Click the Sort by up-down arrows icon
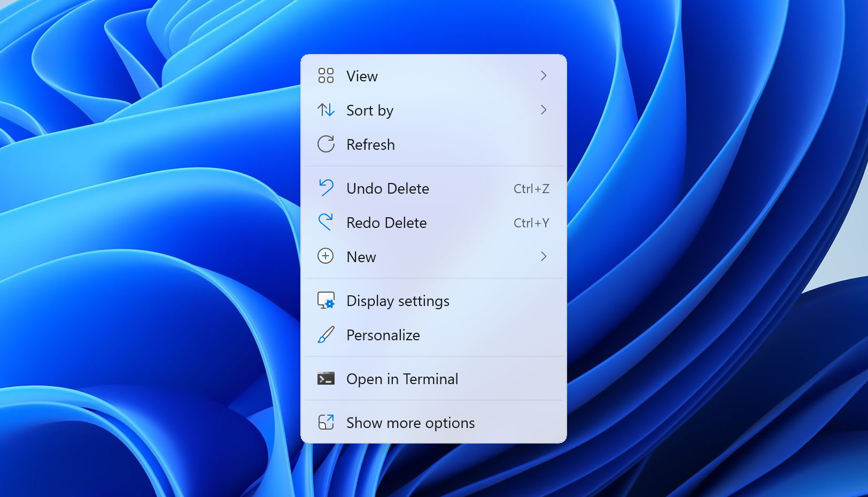This screenshot has width=868, height=497. (325, 110)
